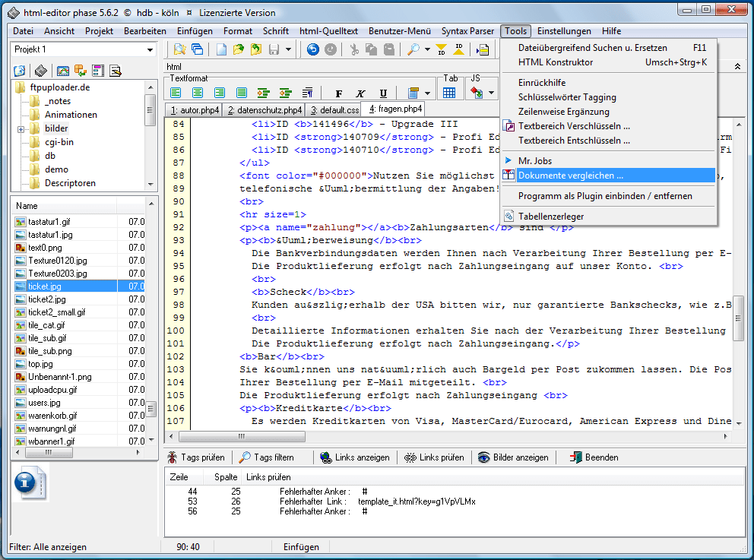
Task: Switch to default.css tab
Action: click(x=334, y=110)
